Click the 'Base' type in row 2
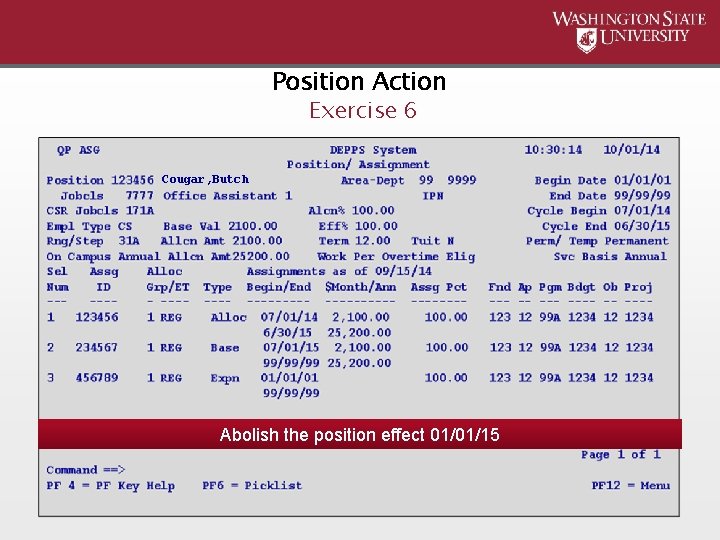The width and height of the screenshot is (720, 540). pos(225,348)
